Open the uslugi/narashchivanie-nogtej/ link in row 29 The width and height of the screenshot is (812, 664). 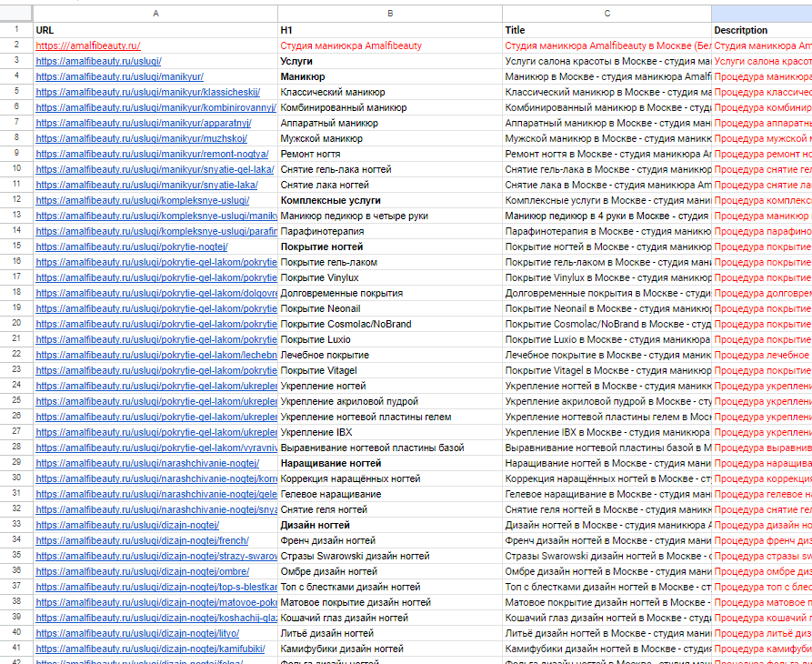click(x=147, y=464)
